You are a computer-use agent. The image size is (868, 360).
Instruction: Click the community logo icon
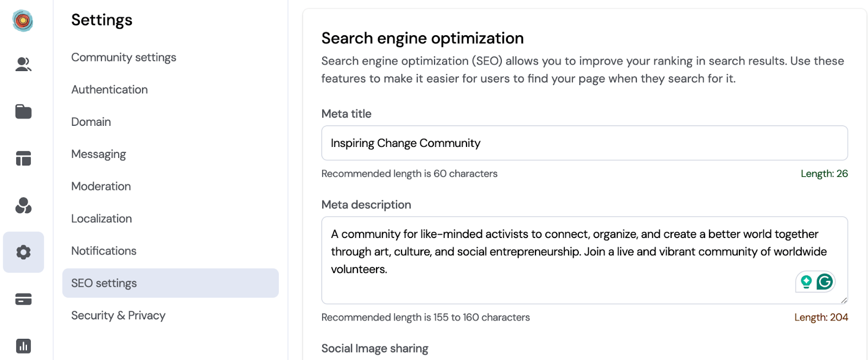coord(23,21)
